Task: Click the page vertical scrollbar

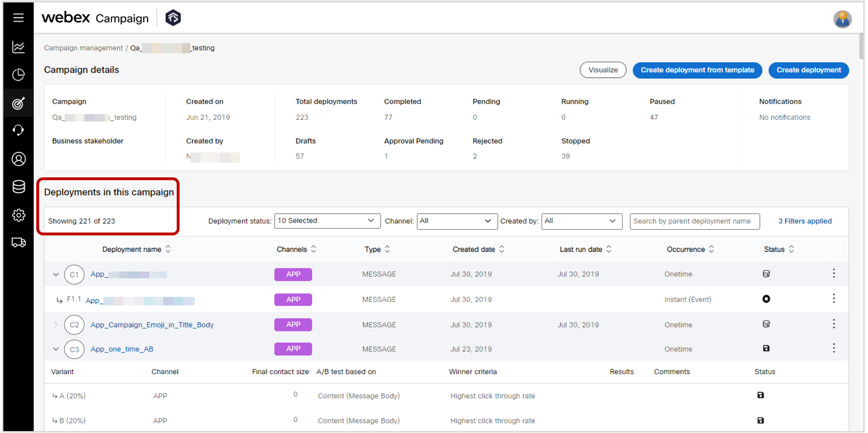Action: click(861, 47)
